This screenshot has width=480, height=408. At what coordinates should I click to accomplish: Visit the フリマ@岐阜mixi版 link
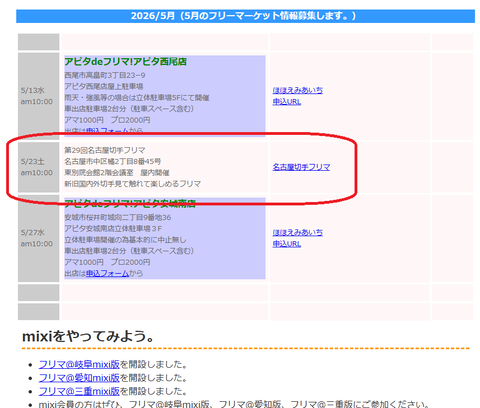coord(79,364)
